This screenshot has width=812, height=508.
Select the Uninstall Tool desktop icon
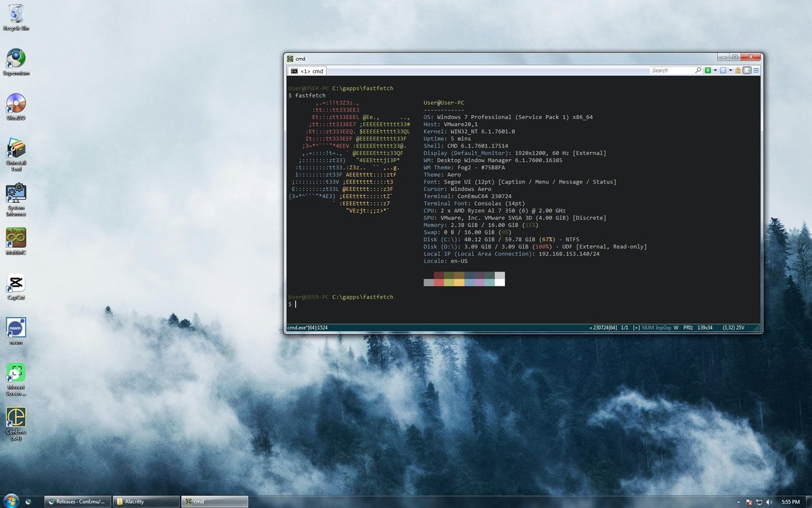point(16,154)
